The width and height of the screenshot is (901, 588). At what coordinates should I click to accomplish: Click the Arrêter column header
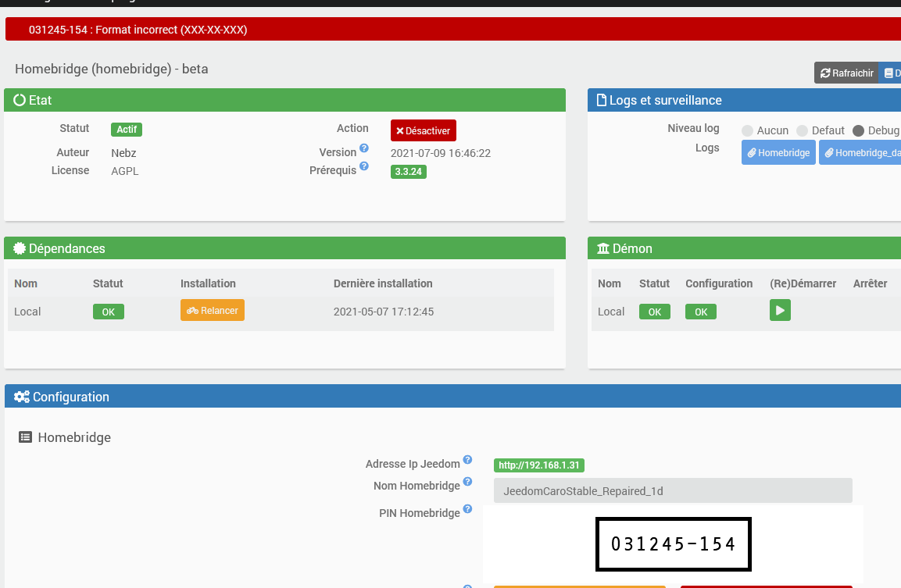pyautogui.click(x=870, y=283)
